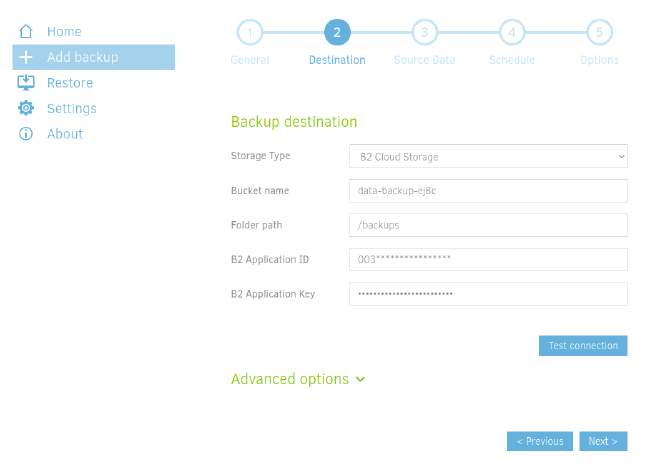This screenshot has height=471, width=660.
Task: Click the Add backup plus icon
Action: click(27, 58)
